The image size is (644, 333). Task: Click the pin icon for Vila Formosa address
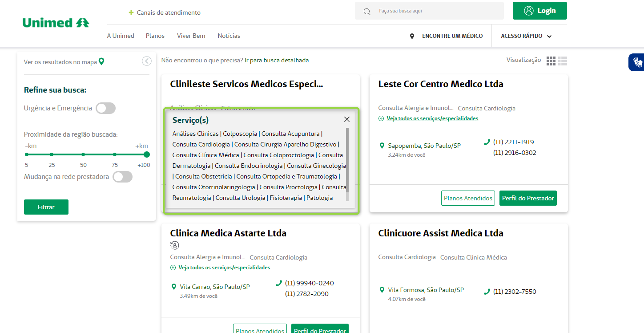382,290
